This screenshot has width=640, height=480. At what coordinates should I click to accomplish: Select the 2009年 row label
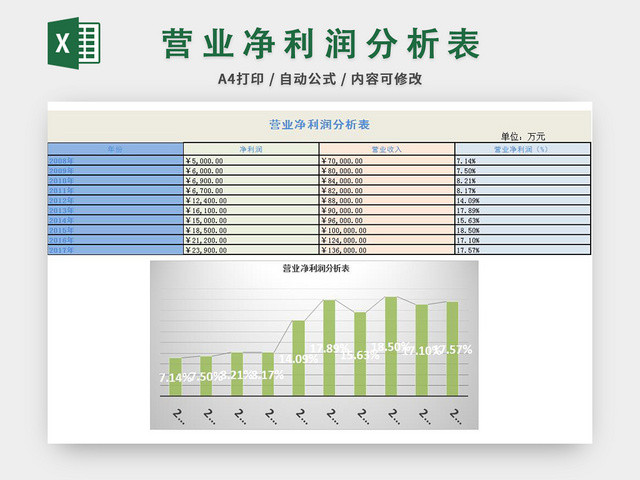click(x=116, y=171)
